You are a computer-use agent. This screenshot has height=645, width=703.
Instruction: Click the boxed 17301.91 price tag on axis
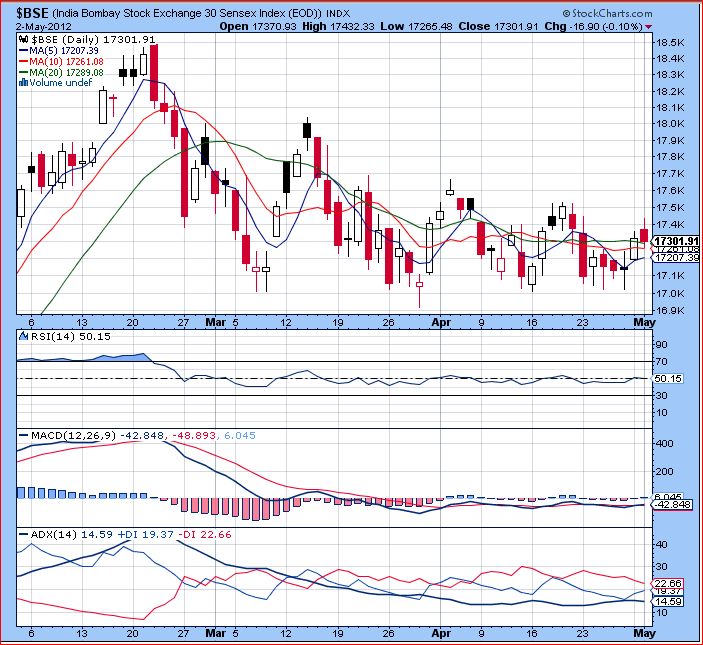click(x=676, y=241)
